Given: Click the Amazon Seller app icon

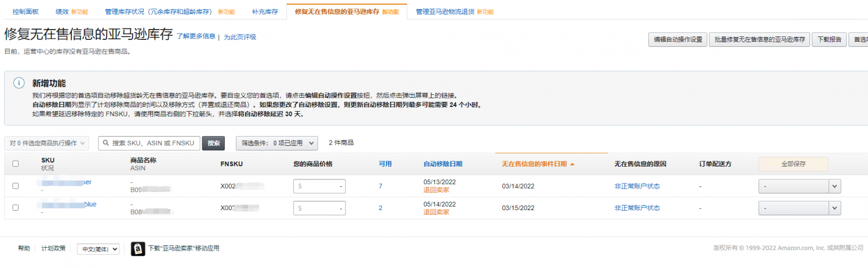Looking at the screenshot, I should [138, 248].
